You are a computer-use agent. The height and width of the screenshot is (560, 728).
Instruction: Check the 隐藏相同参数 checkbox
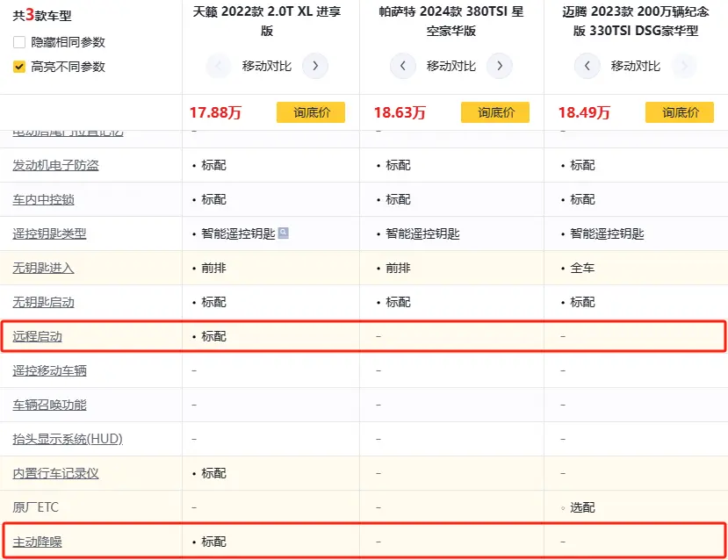(x=19, y=42)
